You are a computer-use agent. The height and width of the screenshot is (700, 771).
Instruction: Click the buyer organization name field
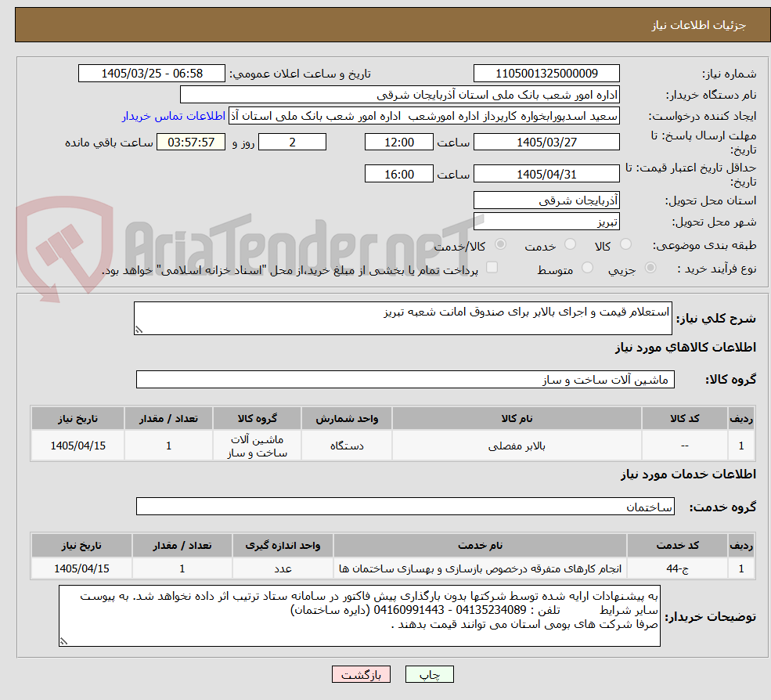tap(400, 95)
